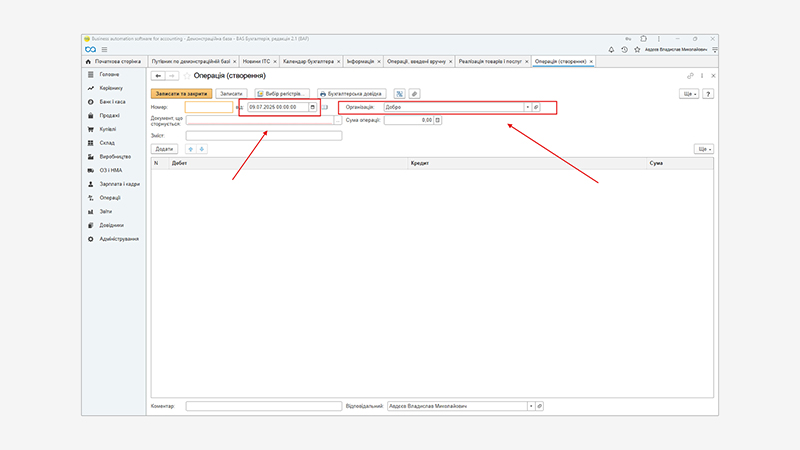
Task: Open ОЗ і НМА section in sidebar
Action: [111, 170]
